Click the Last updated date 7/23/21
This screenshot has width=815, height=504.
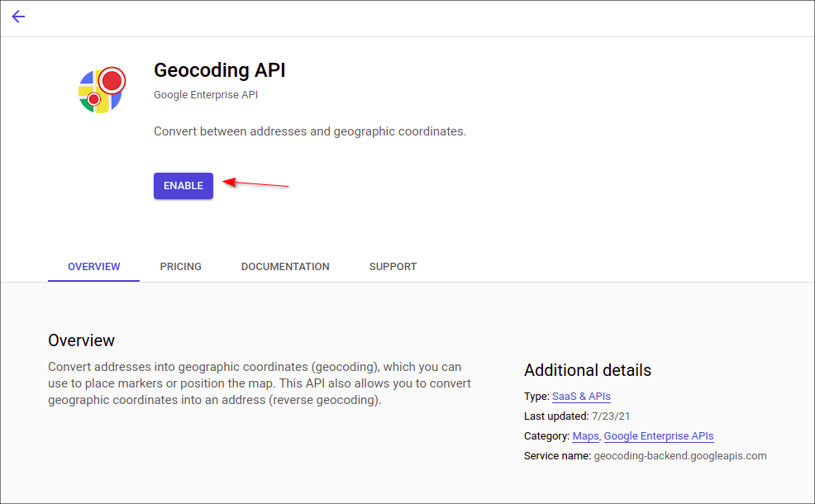(x=611, y=416)
